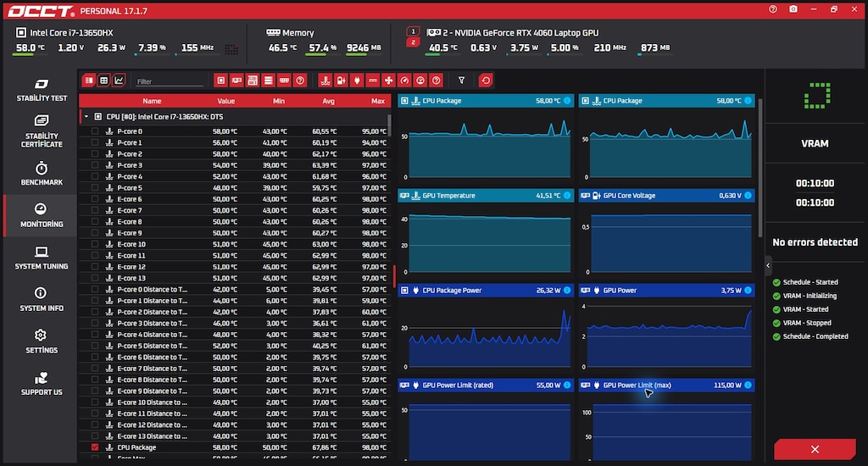Collapse the right side panel arrow
The width and height of the screenshot is (868, 466).
[768, 266]
